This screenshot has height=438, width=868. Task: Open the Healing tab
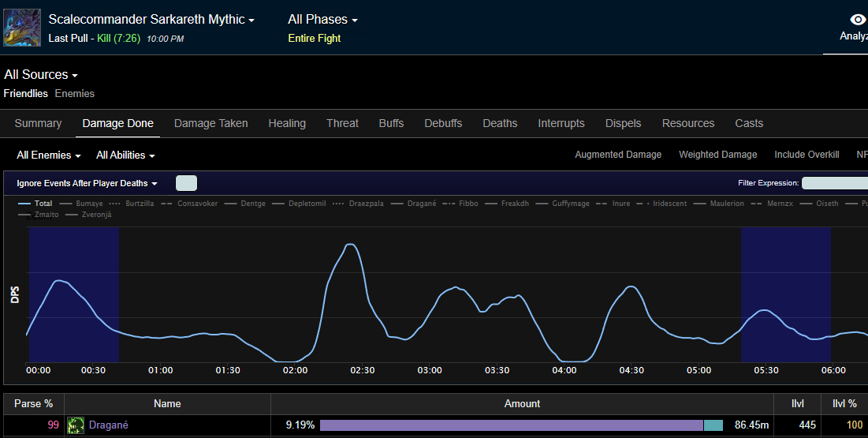coord(287,123)
